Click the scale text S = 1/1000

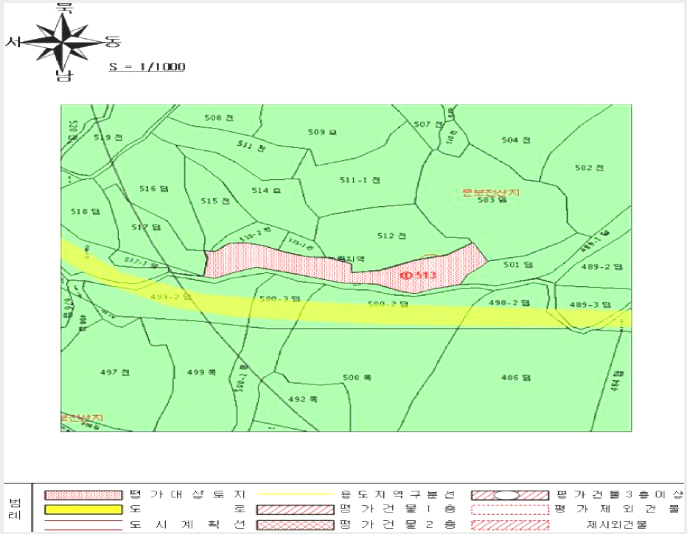tap(147, 67)
